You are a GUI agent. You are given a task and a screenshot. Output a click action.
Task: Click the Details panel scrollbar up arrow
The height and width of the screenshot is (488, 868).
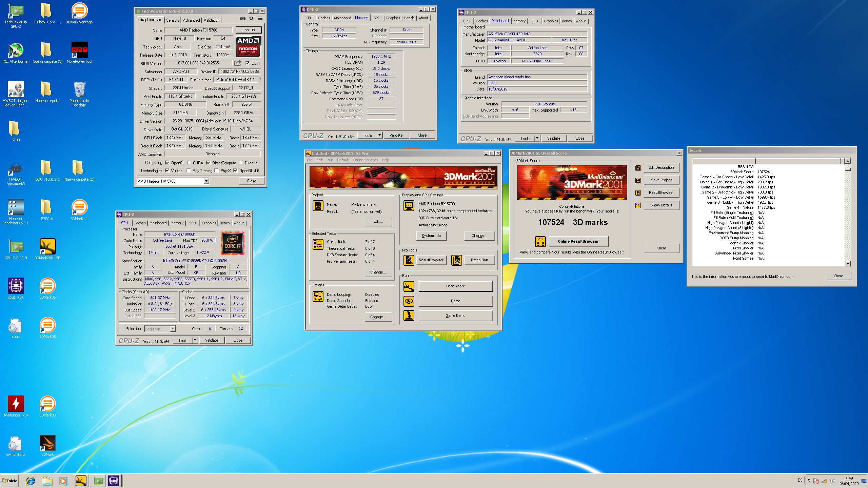(848, 161)
